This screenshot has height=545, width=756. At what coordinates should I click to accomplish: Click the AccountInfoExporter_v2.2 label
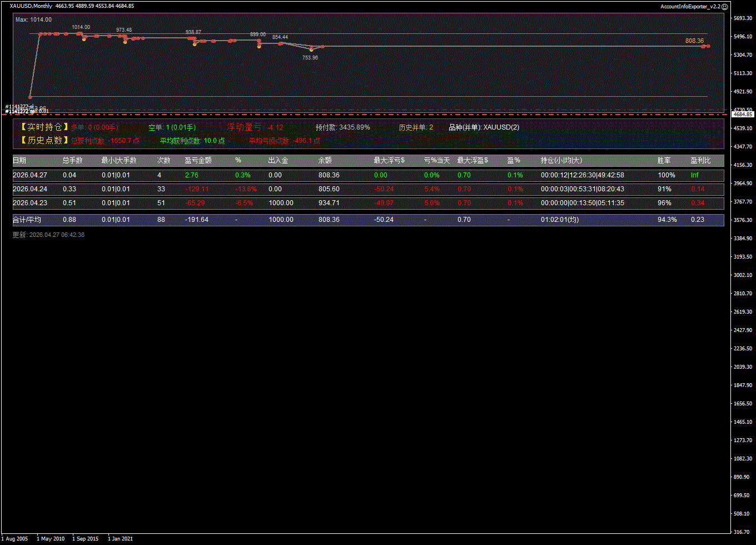pyautogui.click(x=690, y=6)
